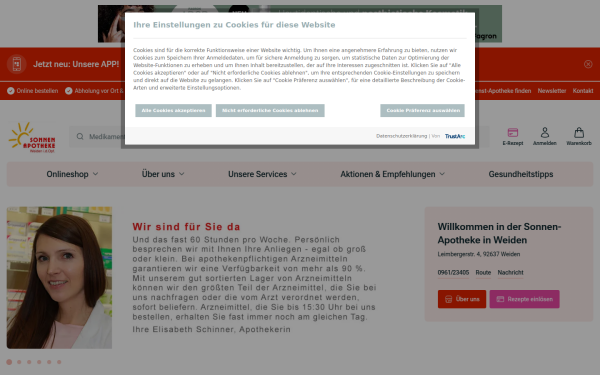This screenshot has width=600, height=375.
Task: Click 'Ihre Elisabeth Schinner, Apothekerin' signature text
Action: click(x=212, y=329)
